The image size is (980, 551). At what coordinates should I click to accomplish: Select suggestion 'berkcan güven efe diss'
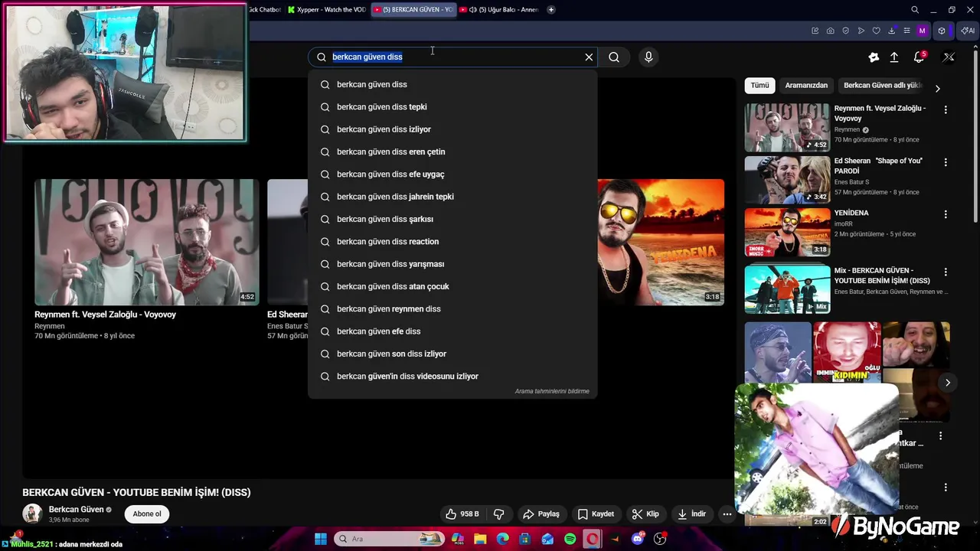(x=452, y=331)
